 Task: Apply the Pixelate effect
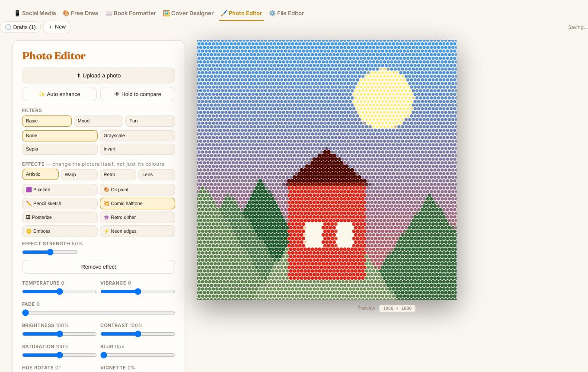[60, 190]
